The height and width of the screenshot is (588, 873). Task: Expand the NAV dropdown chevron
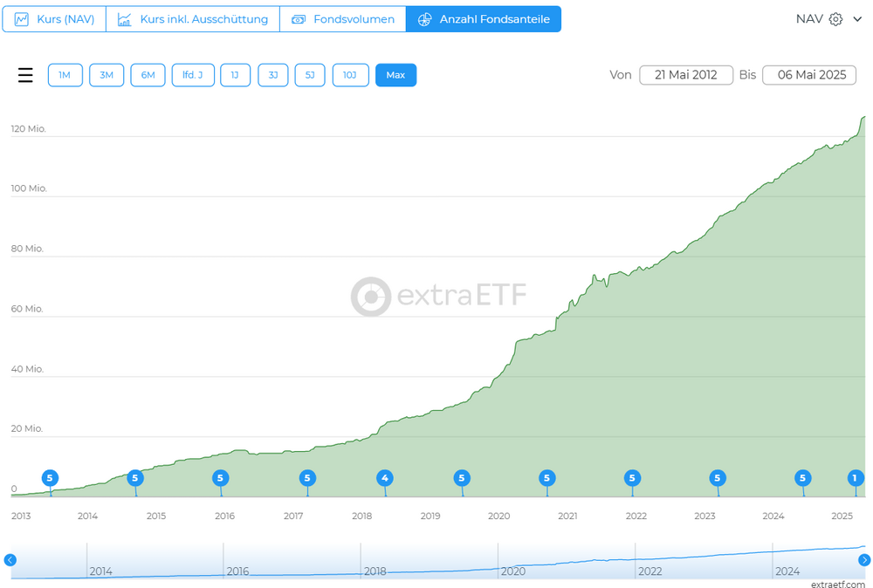click(x=857, y=19)
